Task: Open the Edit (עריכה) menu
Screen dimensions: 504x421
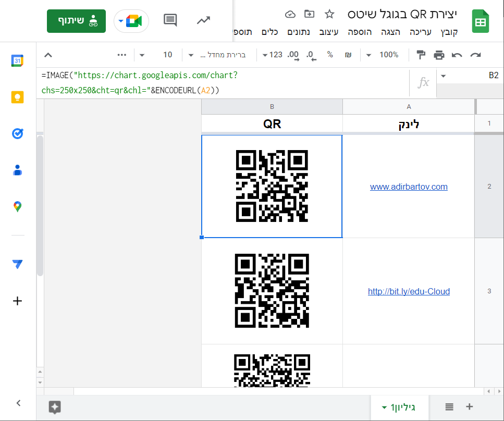Action: click(x=420, y=32)
